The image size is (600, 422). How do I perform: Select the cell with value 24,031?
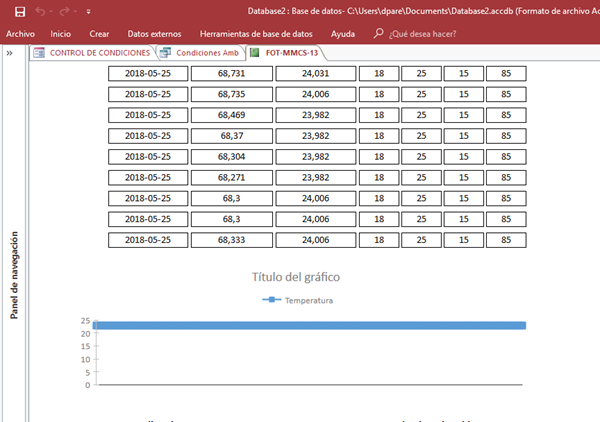point(315,73)
